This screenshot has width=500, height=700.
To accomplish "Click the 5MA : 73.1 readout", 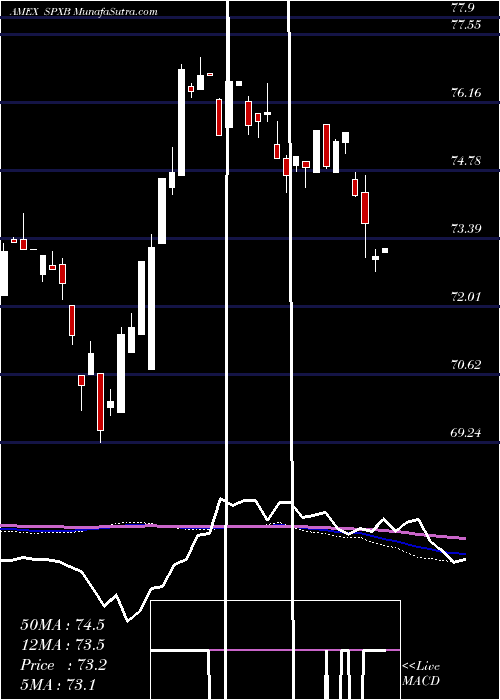I will pos(58,685).
